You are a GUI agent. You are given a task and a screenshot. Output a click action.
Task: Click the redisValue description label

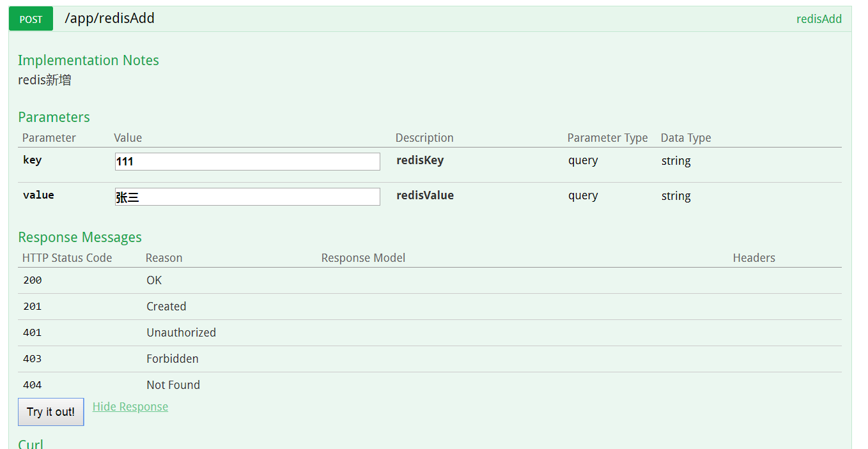425,195
